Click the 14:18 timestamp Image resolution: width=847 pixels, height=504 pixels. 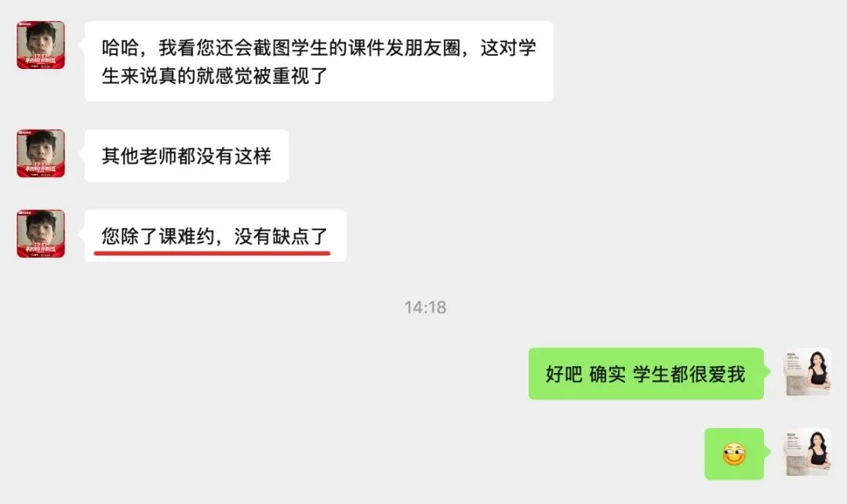(x=426, y=307)
